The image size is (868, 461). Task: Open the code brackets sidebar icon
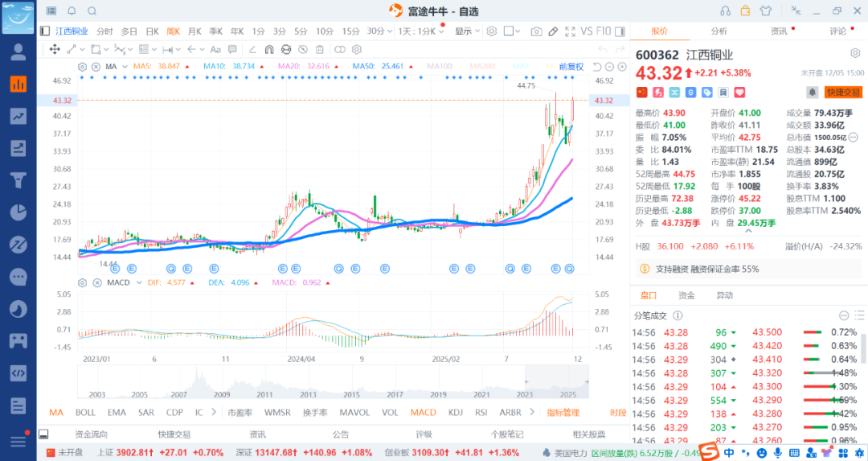[x=18, y=373]
